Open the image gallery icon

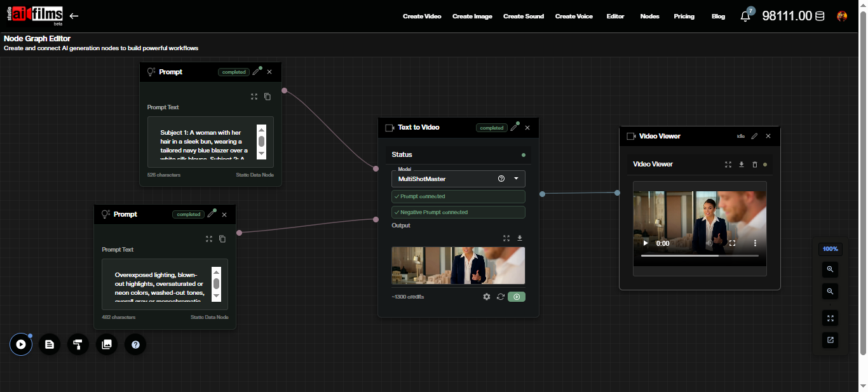pos(107,344)
